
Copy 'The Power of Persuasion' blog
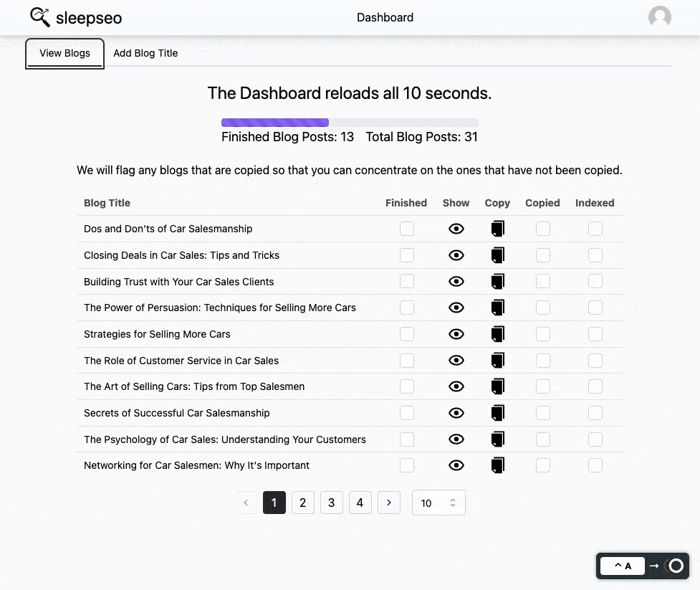tap(498, 308)
